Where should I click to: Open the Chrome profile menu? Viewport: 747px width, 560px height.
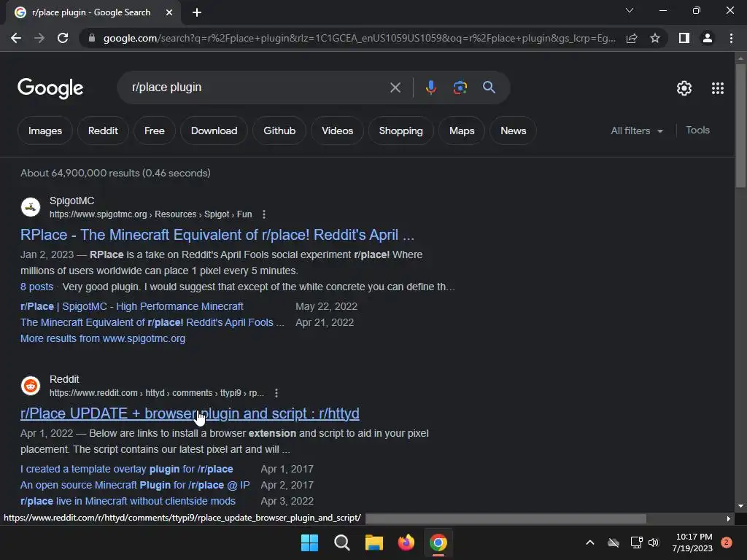pos(708,38)
